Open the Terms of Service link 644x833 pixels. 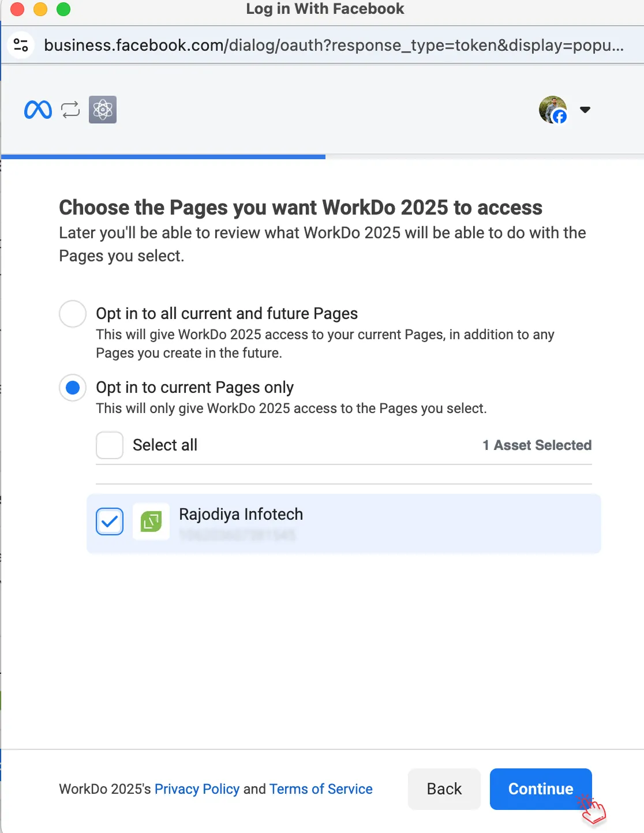tap(321, 789)
